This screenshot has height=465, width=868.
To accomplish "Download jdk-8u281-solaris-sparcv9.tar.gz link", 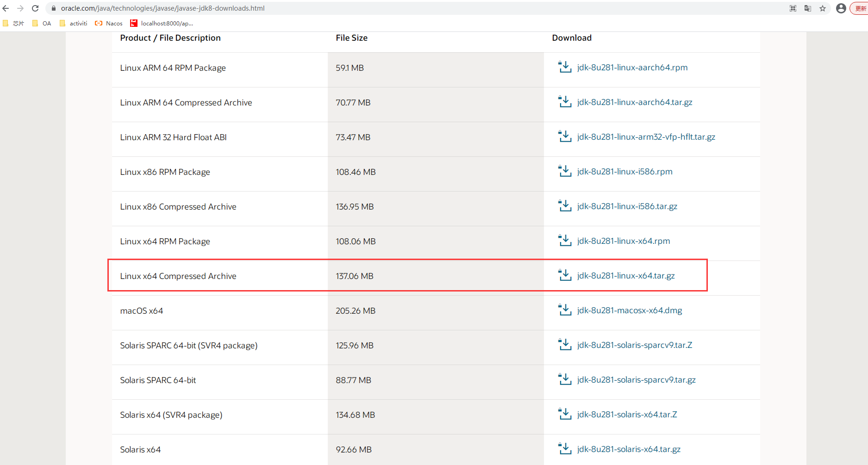I will click(637, 380).
